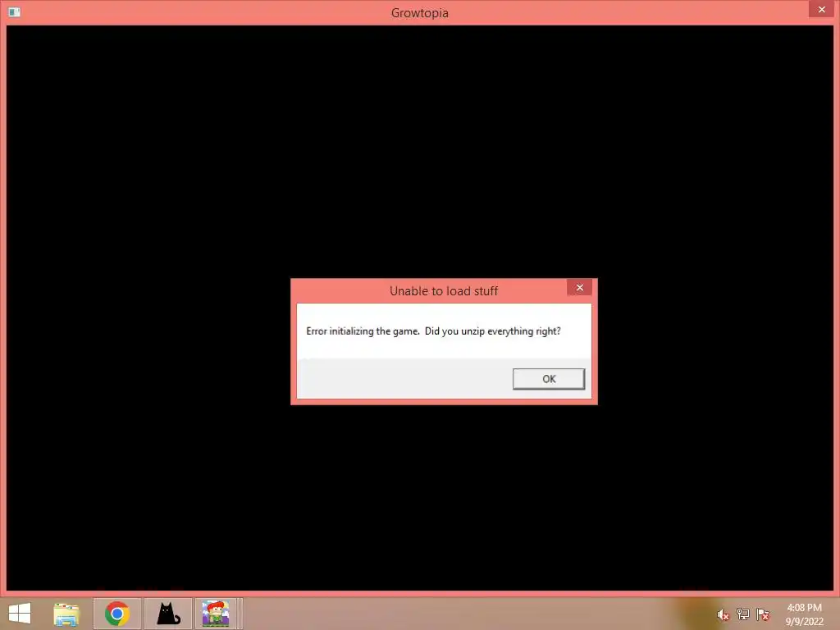Close the Unable to load stuff dialog
840x630 pixels.
click(x=580, y=288)
